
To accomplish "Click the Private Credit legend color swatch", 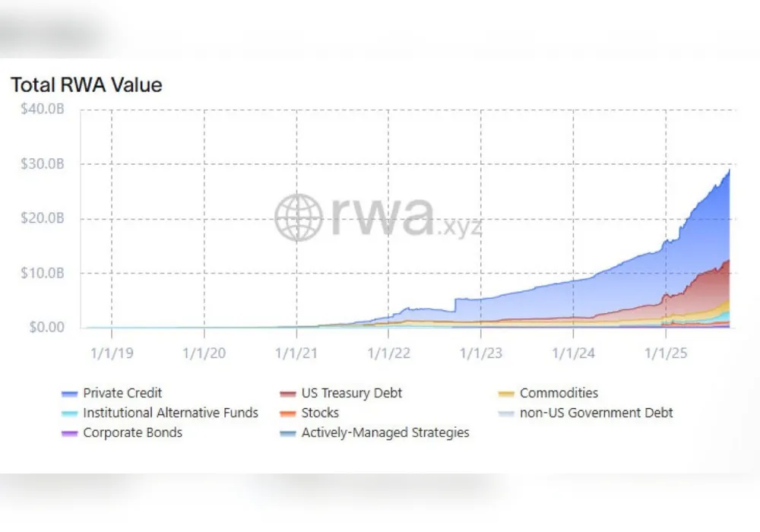I will (70, 394).
